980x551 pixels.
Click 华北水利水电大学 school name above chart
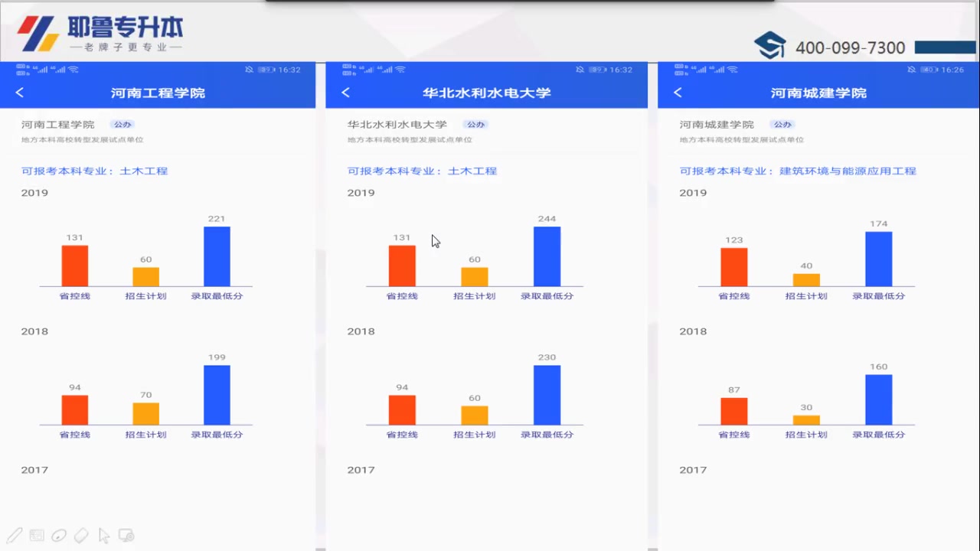397,125
